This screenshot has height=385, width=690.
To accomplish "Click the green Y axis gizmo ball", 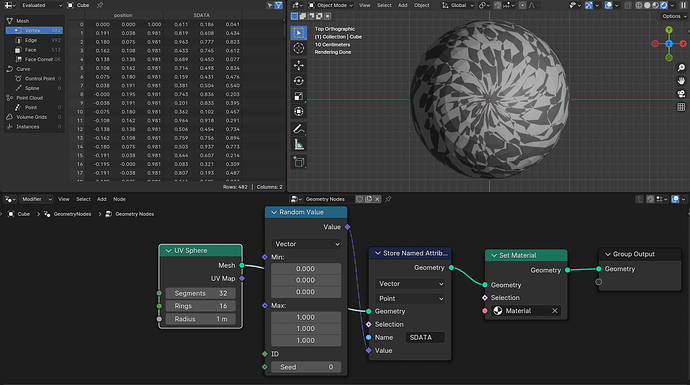I will click(x=669, y=30).
